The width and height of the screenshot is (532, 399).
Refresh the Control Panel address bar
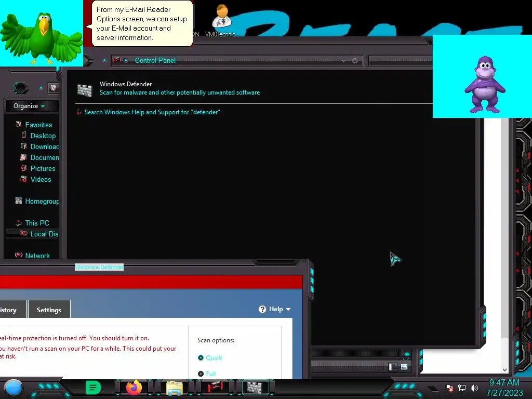(x=355, y=60)
